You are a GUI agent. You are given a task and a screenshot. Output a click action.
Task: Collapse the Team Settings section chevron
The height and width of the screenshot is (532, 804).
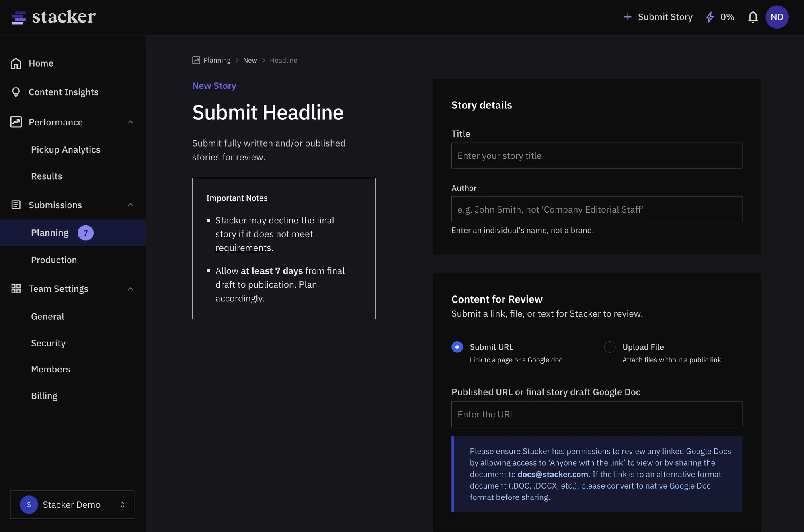tap(131, 289)
